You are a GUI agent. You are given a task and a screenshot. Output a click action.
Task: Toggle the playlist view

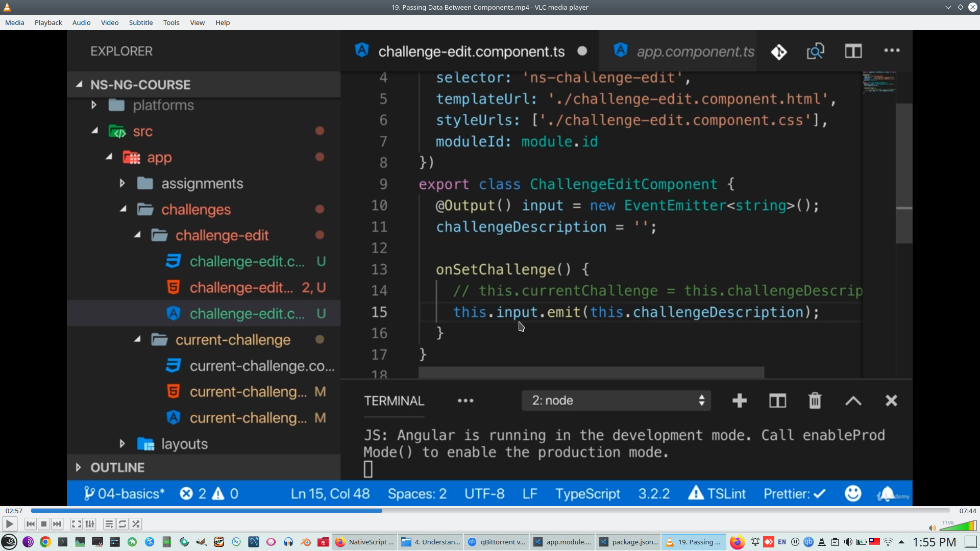click(x=109, y=524)
